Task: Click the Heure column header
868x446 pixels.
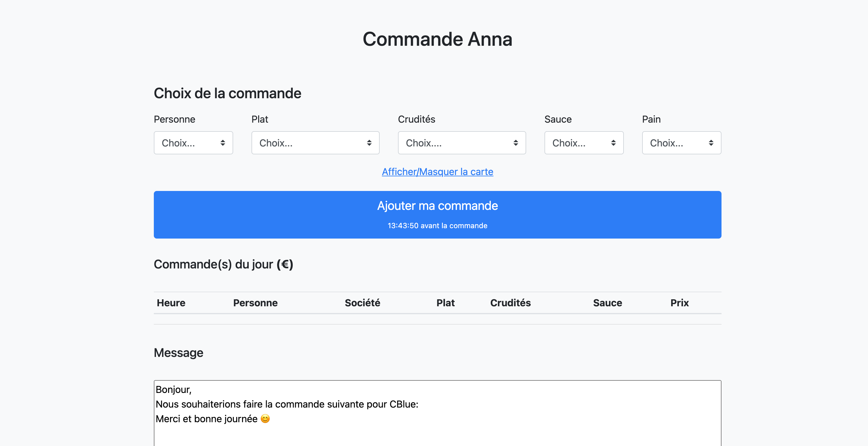Action: click(x=171, y=303)
